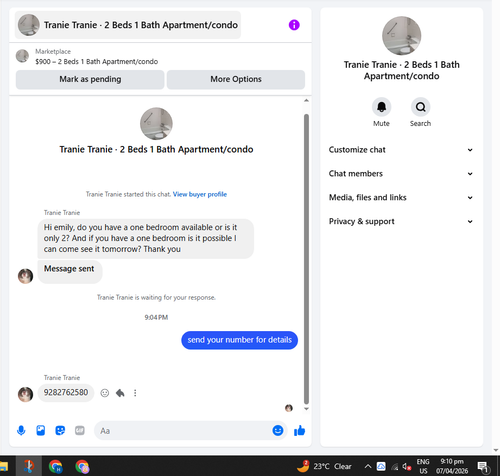Open emoji picker in message box

(x=278, y=430)
